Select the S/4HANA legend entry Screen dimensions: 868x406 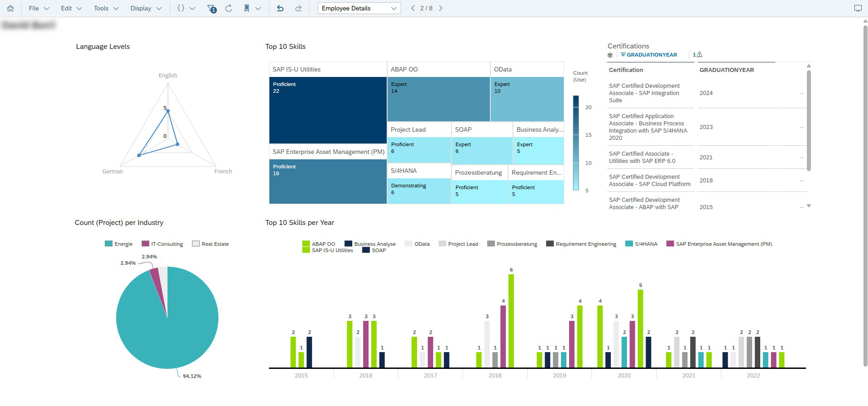(x=641, y=244)
